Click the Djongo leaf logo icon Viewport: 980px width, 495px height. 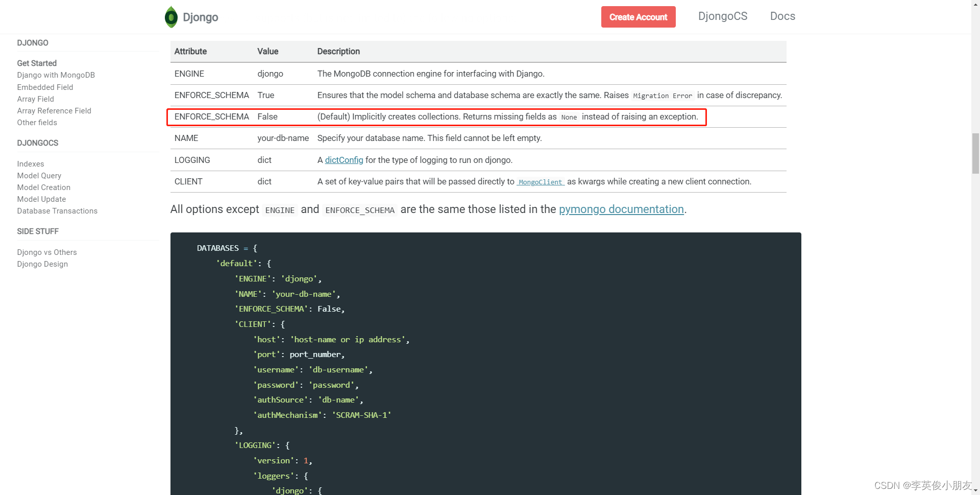[x=171, y=17]
